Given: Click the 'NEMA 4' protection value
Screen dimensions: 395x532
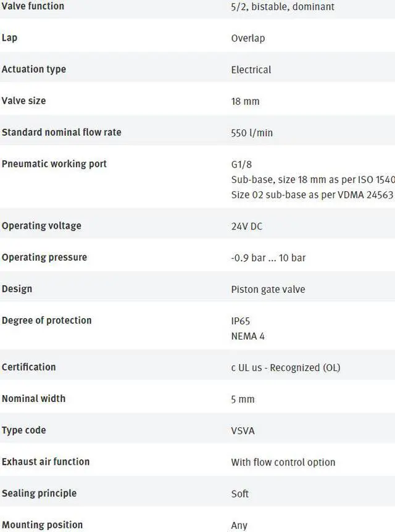Looking at the screenshot, I should [x=247, y=337].
